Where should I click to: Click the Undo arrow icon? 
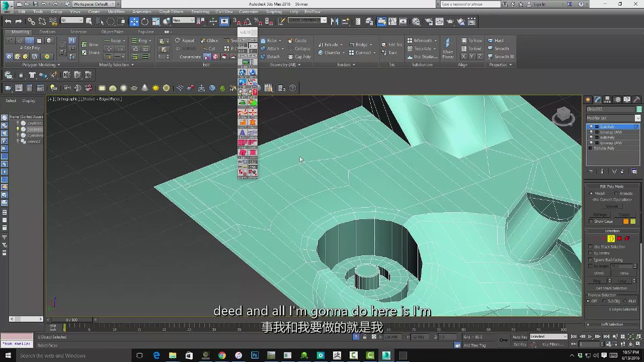pos(8,21)
